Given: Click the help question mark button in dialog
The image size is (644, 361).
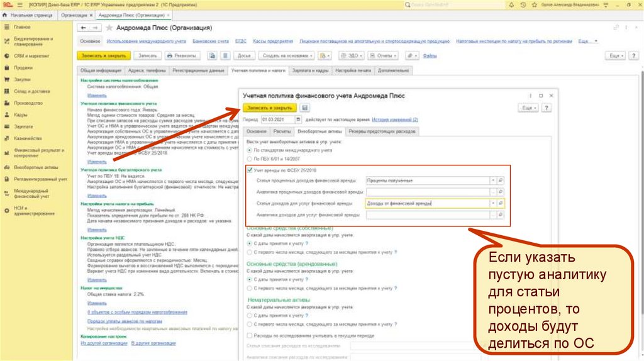Looking at the screenshot, I should pyautogui.click(x=547, y=108).
